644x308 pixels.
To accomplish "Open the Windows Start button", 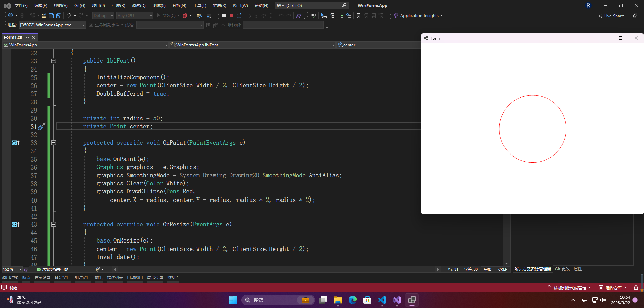I will coord(233,300).
